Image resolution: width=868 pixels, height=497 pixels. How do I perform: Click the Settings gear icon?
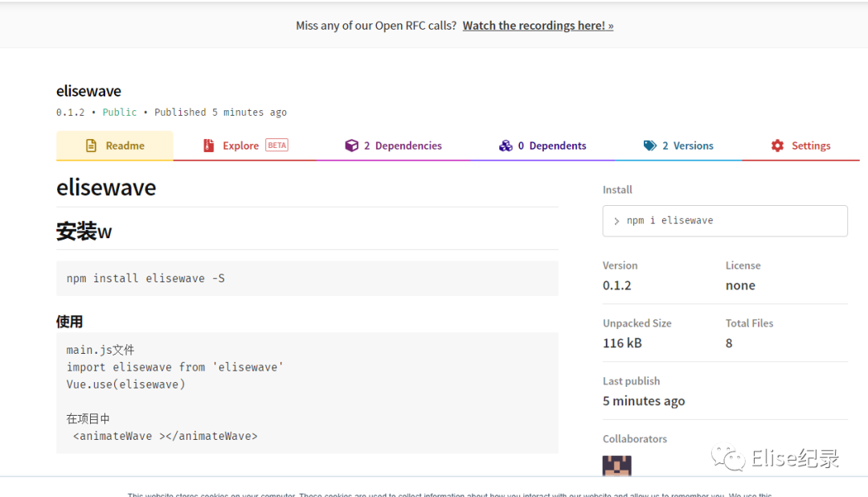(x=777, y=146)
